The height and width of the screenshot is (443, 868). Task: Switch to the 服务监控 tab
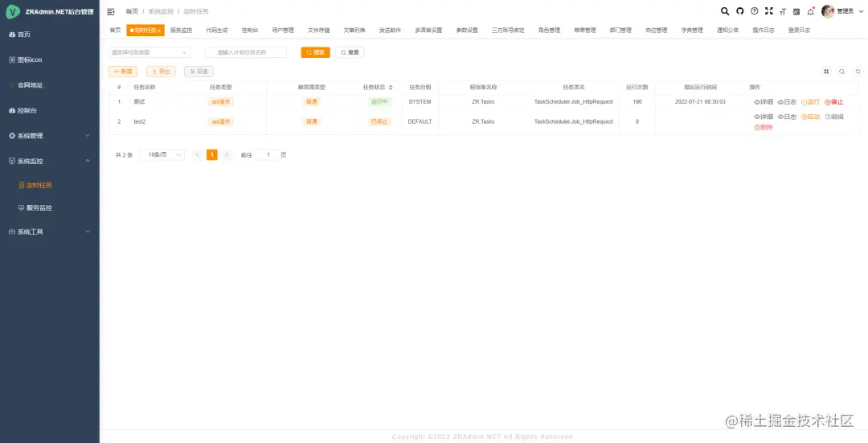[181, 31]
